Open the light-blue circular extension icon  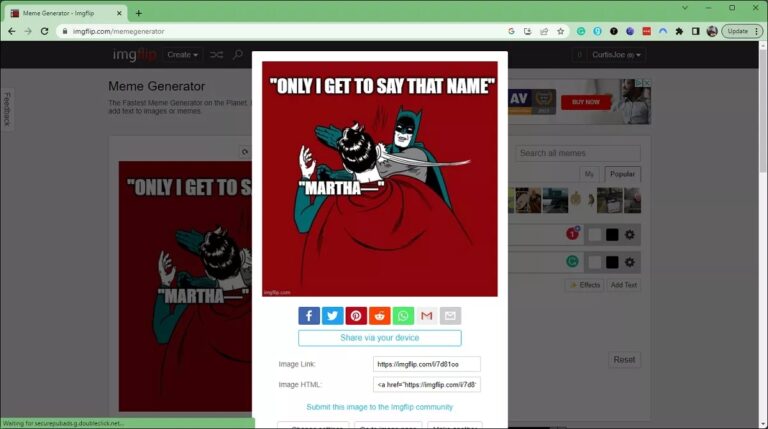coord(598,31)
